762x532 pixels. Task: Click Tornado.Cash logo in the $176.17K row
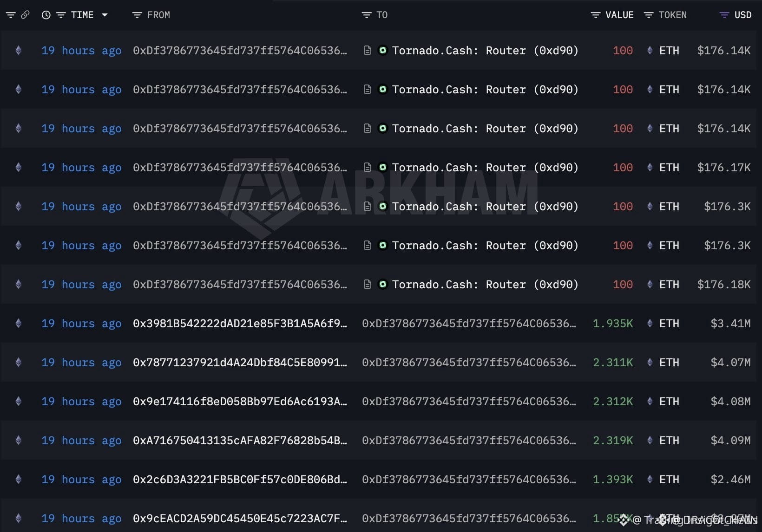pos(382,167)
